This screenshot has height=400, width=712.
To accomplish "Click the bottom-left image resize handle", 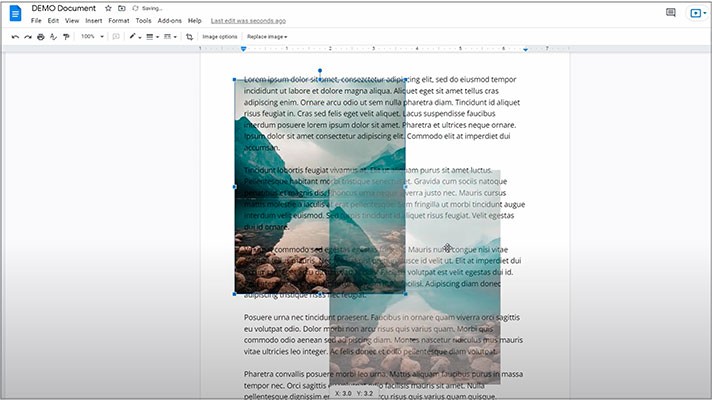I will pos(235,294).
